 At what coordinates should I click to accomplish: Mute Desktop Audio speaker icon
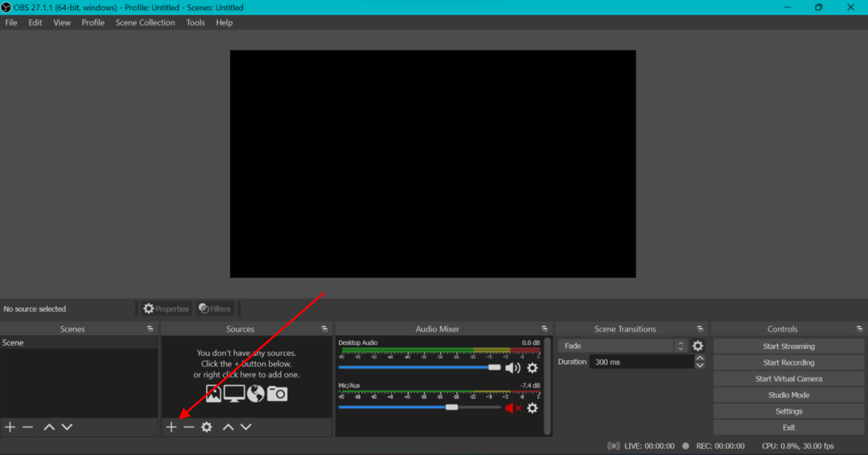pos(513,368)
